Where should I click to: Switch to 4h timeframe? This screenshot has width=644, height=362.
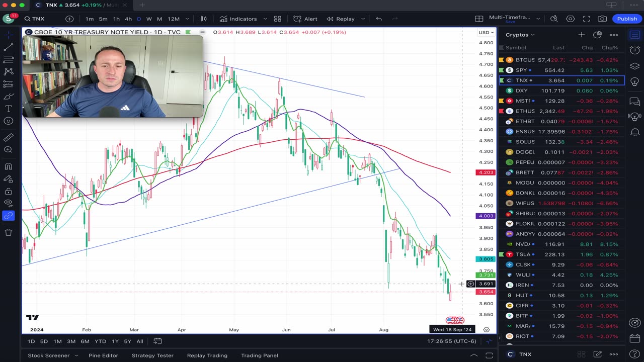point(128,19)
